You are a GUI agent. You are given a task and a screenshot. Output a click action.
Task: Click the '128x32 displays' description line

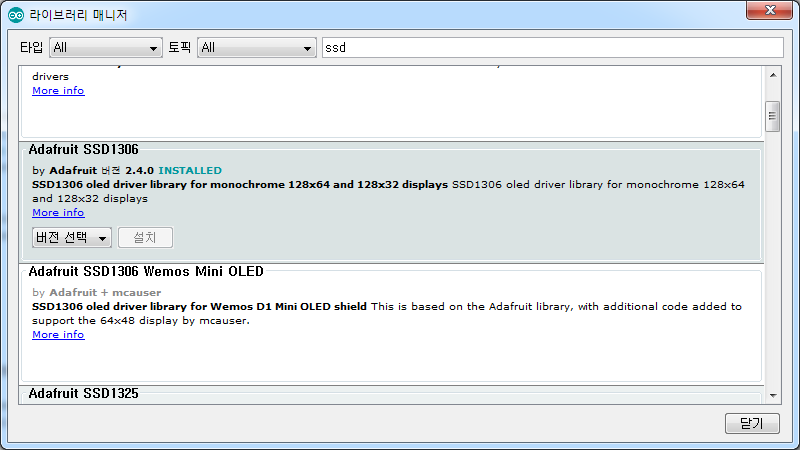[90, 198]
